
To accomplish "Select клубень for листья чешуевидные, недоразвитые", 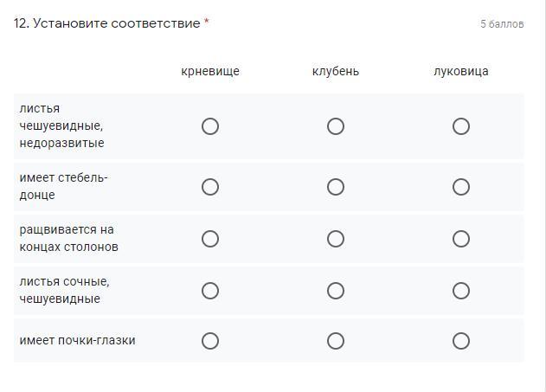I will (x=336, y=126).
